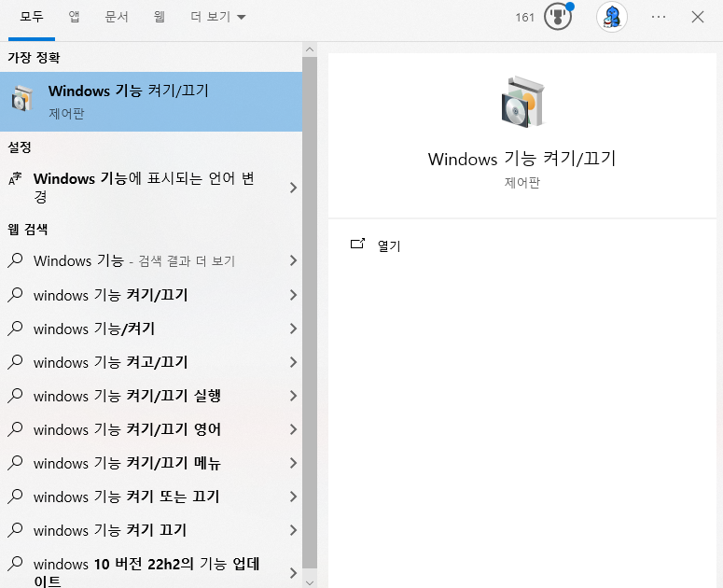The height and width of the screenshot is (588, 723).
Task: Click search icon beside 'windows 기능 켜기 끄기'
Action: click(x=15, y=530)
